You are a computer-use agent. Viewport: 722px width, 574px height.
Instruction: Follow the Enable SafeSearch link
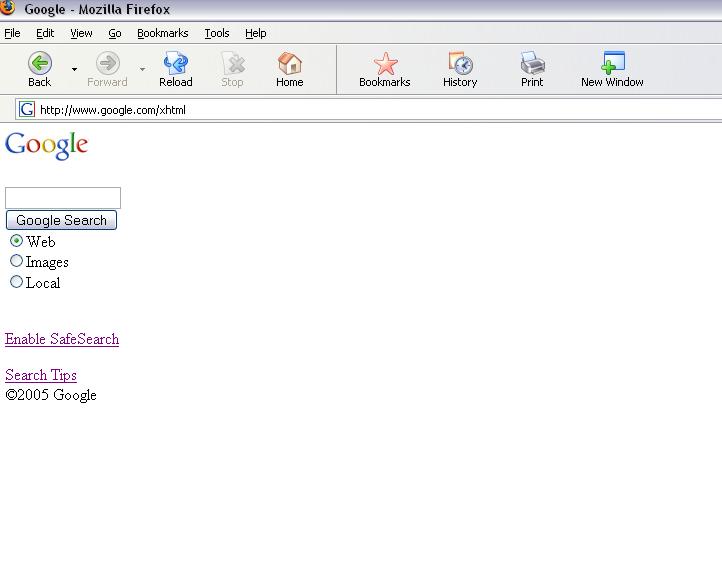coord(62,339)
